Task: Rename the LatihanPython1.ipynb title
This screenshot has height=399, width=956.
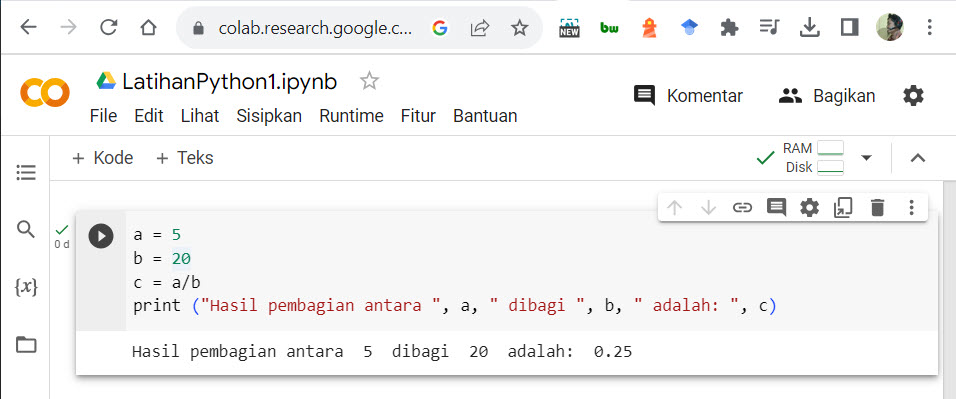Action: (x=230, y=82)
